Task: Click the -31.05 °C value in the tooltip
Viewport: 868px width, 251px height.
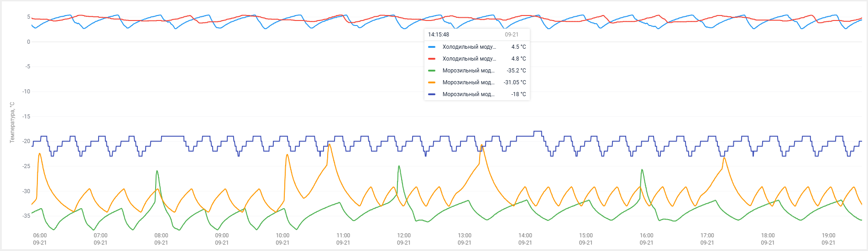Action: coord(515,82)
